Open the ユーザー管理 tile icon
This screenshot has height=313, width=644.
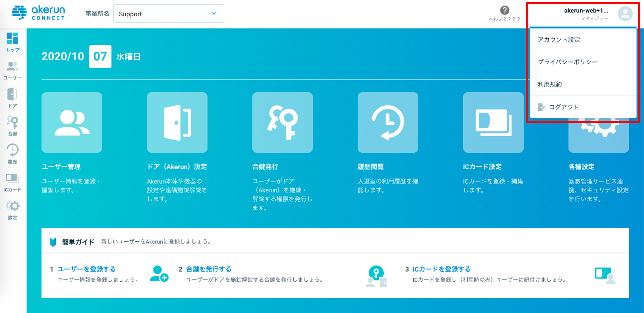point(72,122)
